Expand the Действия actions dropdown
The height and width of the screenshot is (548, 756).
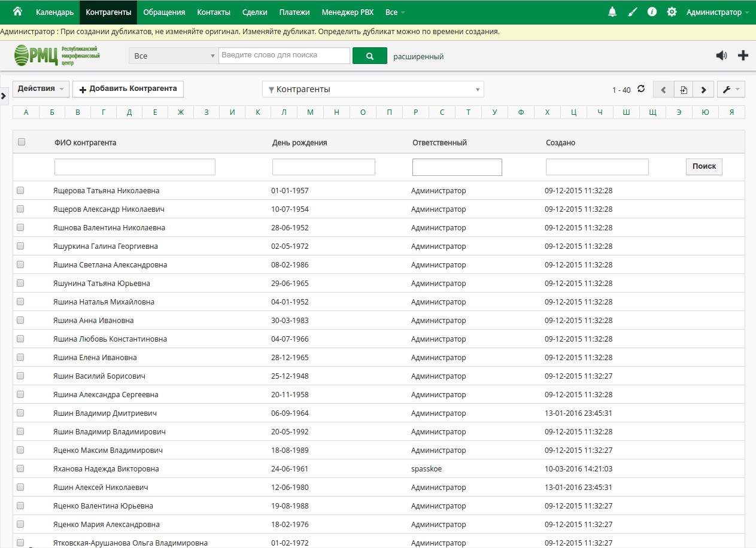pos(41,89)
